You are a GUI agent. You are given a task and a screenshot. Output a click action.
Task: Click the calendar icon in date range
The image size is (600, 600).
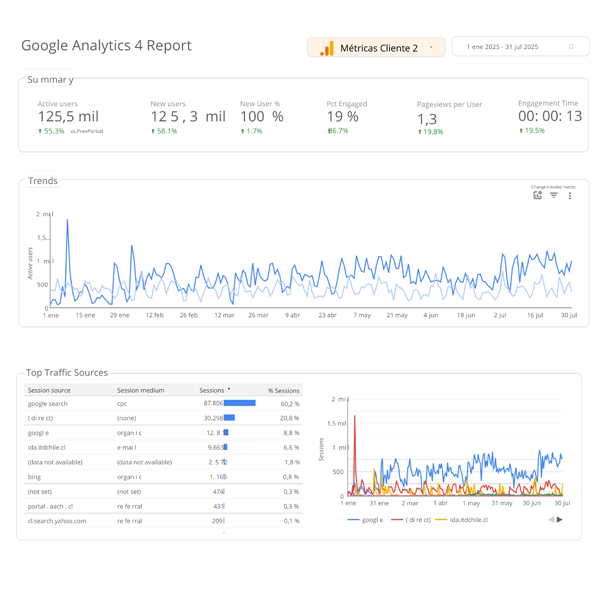pyautogui.click(x=571, y=47)
